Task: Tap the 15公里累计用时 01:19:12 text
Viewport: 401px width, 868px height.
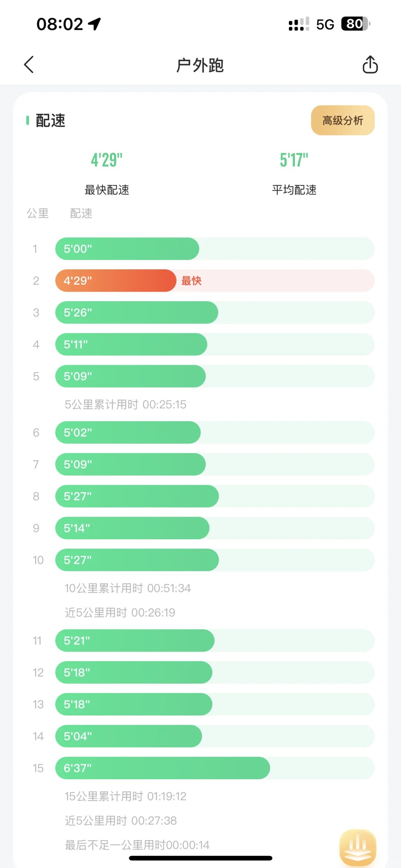Action: (x=125, y=796)
